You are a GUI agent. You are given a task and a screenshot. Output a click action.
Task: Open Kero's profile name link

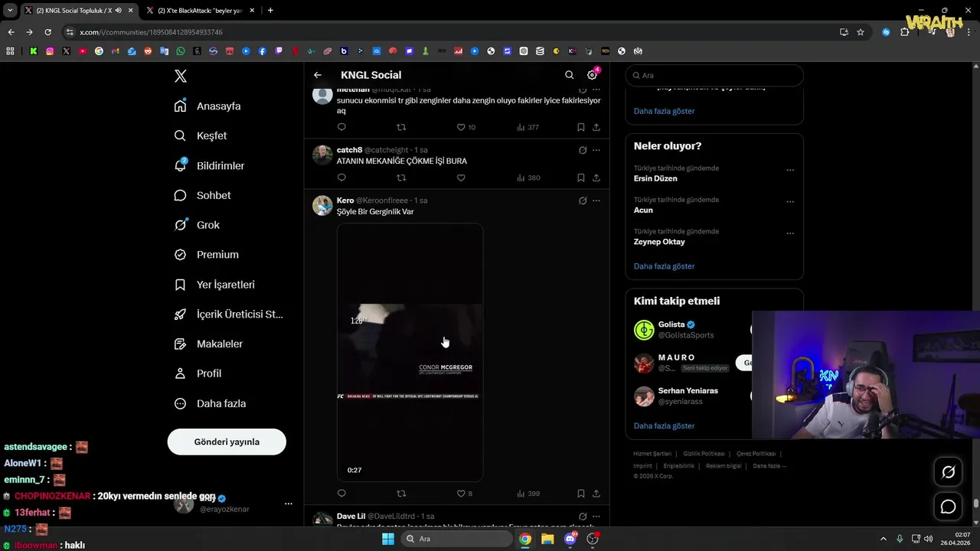coord(345,201)
